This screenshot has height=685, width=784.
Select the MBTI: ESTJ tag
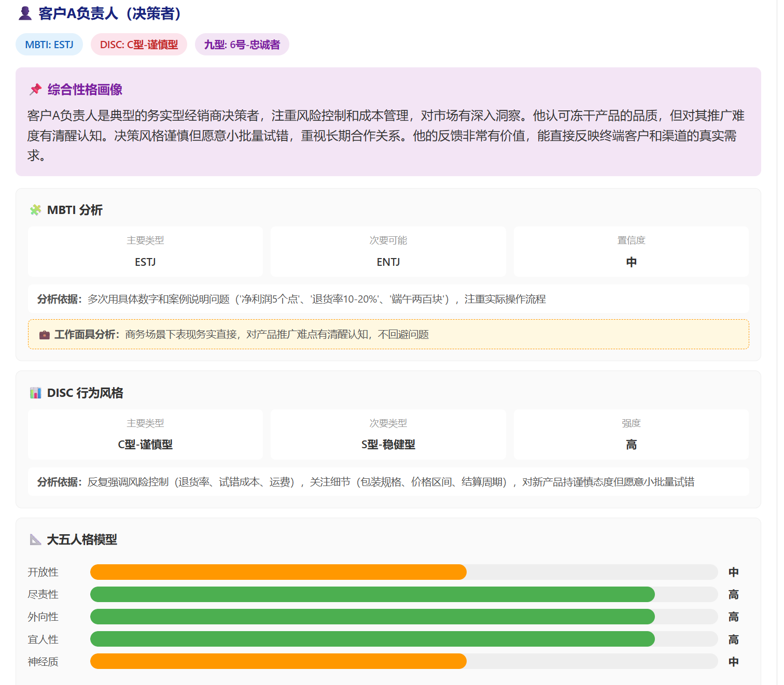(49, 45)
